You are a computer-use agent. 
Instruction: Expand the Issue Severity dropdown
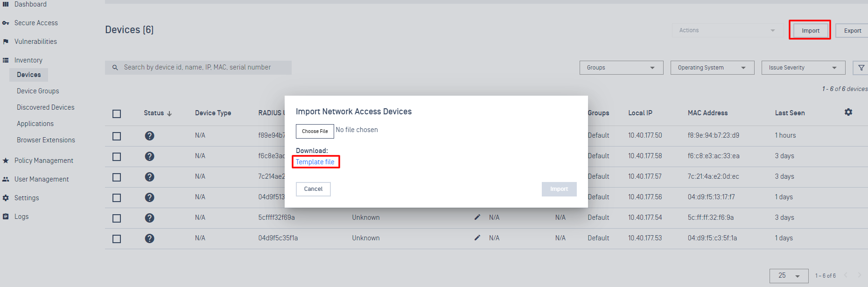[803, 68]
